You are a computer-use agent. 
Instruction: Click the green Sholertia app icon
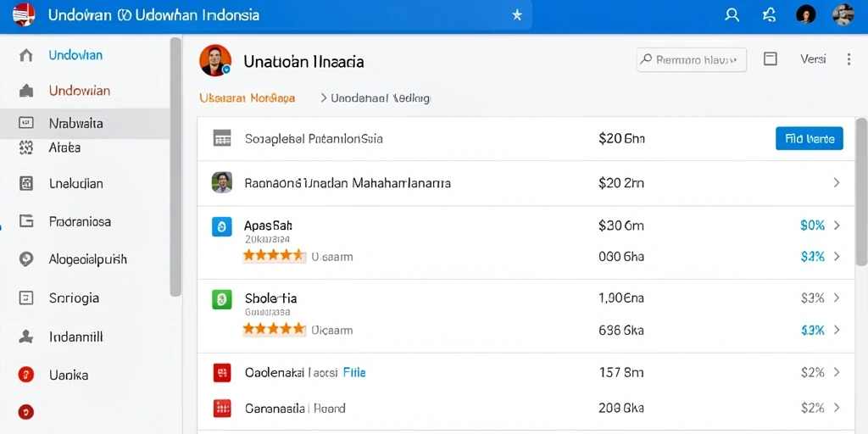[222, 299]
